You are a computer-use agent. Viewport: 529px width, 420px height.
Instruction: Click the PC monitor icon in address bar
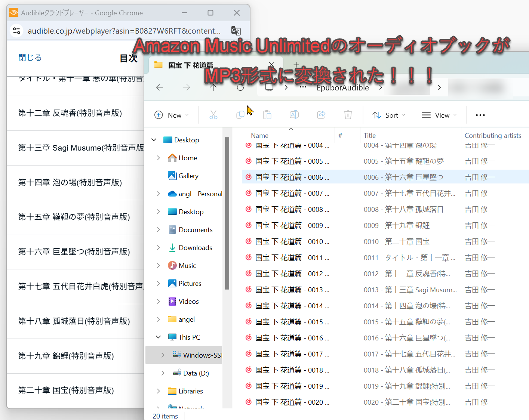click(x=269, y=87)
